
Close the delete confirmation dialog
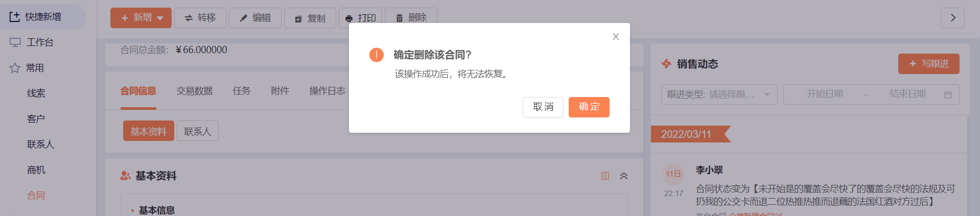tap(616, 37)
